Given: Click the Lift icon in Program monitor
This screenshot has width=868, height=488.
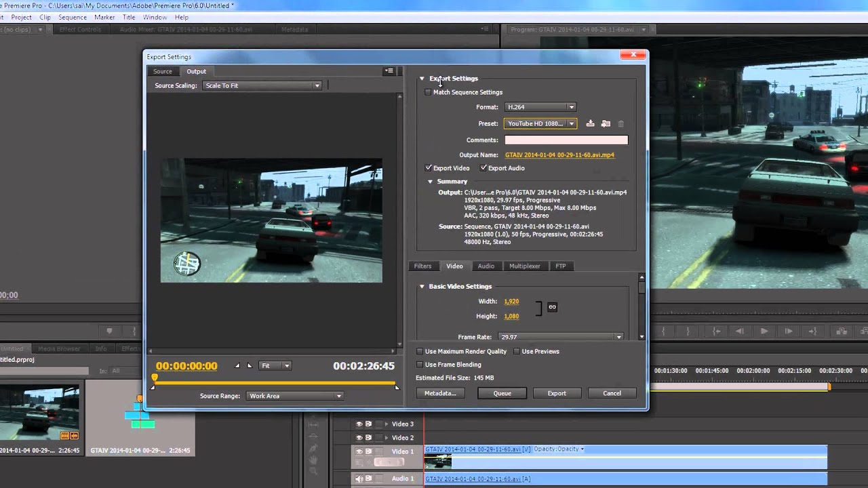Looking at the screenshot, I should pos(842,331).
